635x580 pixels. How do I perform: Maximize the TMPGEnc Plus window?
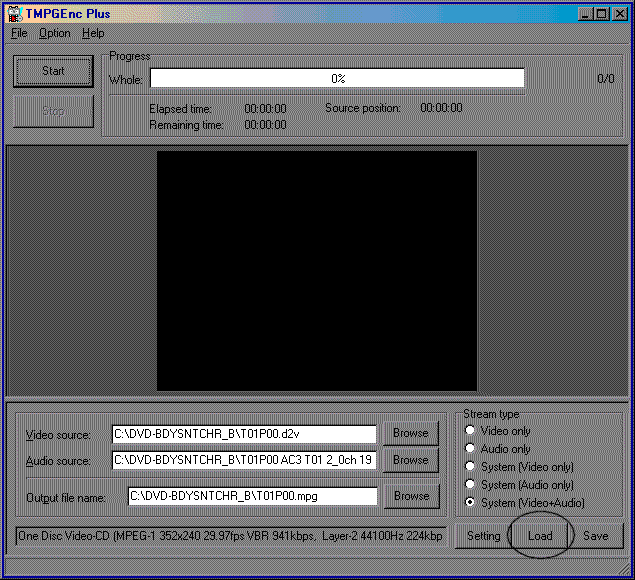(x=602, y=14)
